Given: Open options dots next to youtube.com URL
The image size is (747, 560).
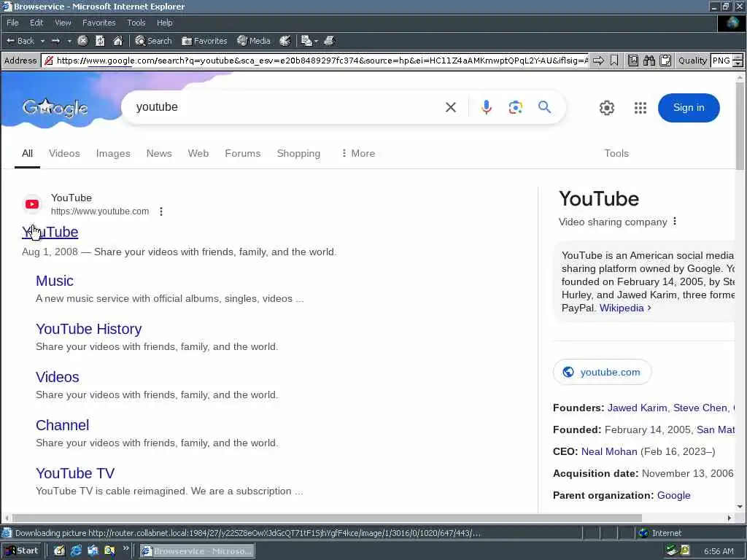Looking at the screenshot, I should 161,211.
